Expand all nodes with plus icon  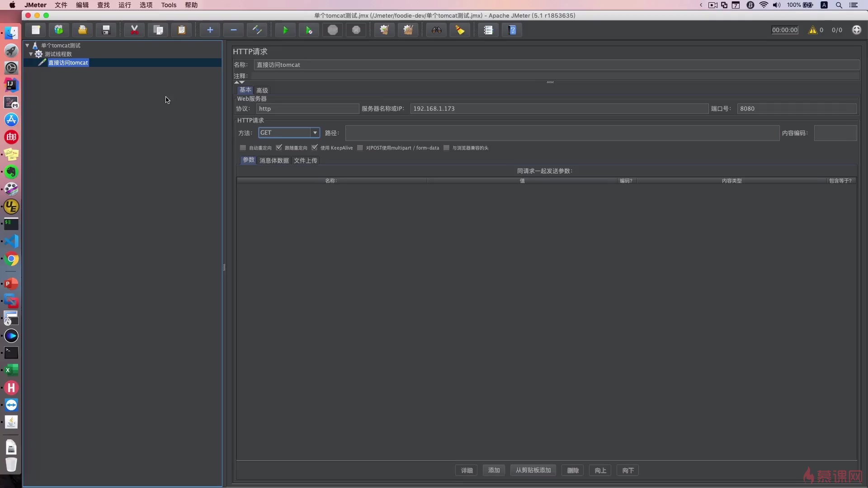tap(210, 30)
